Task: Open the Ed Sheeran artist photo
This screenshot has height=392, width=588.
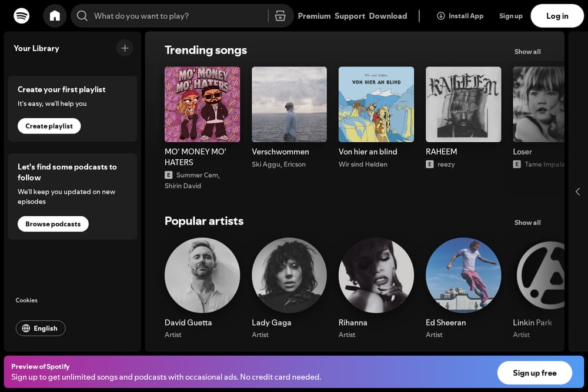Action: point(463,275)
